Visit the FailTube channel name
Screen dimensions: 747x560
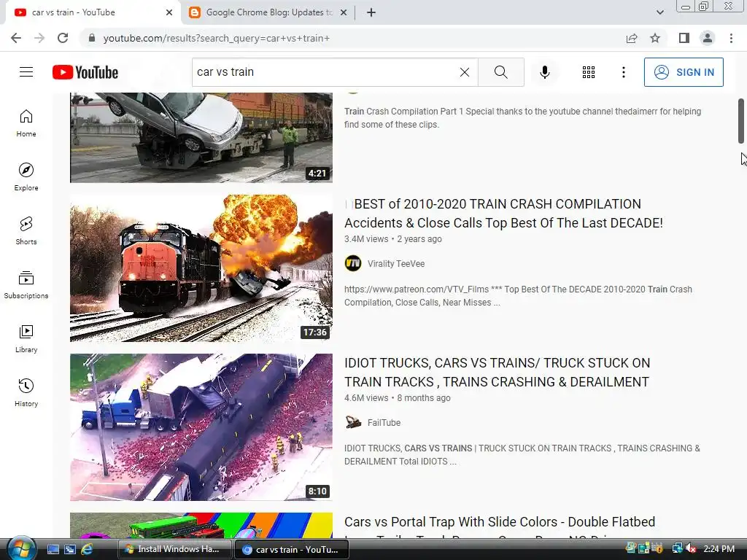pos(384,422)
